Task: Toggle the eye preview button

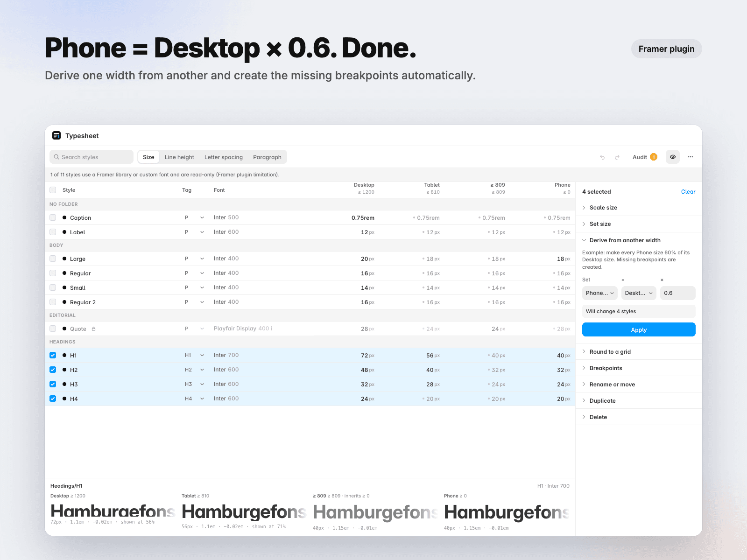Action: (x=673, y=157)
